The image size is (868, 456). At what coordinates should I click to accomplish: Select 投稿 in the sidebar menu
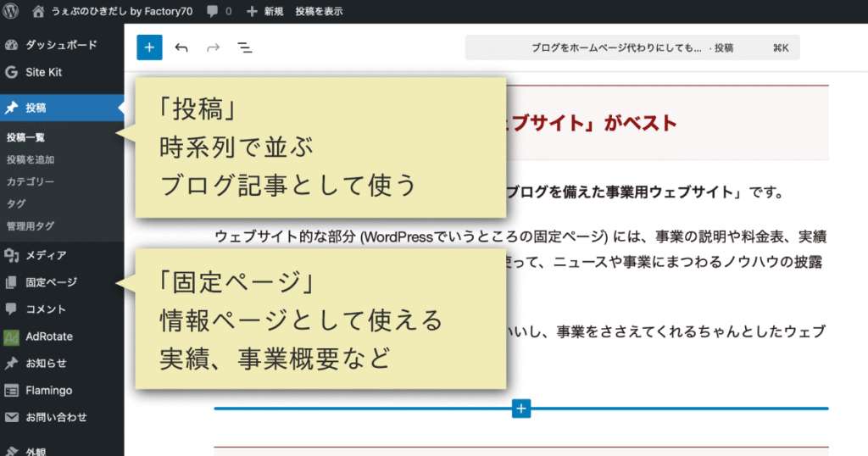(x=36, y=108)
